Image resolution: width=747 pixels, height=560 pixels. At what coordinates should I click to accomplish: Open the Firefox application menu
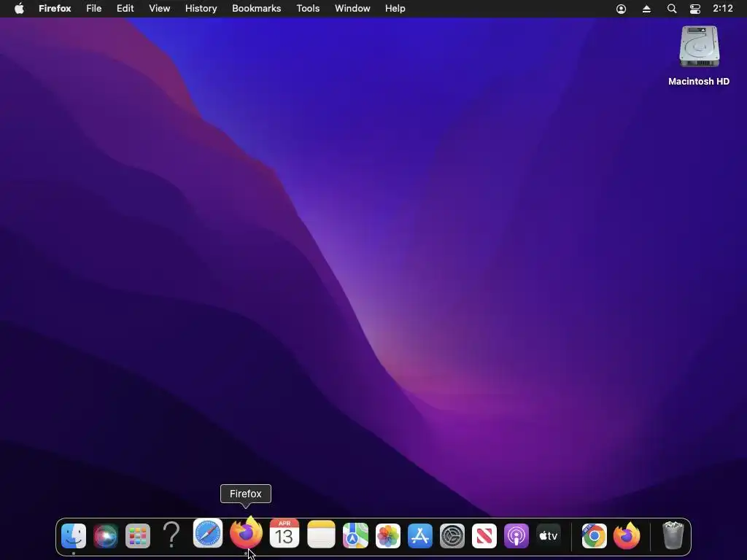55,9
